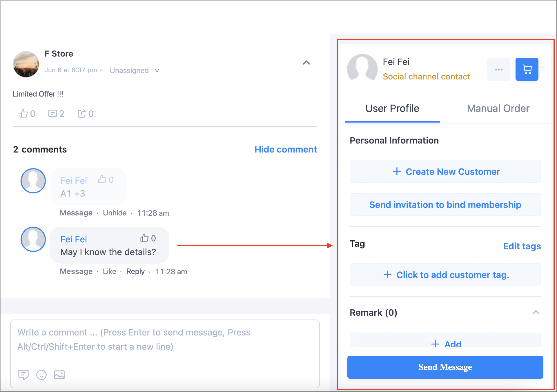Hide comments via Hide comment link

286,149
